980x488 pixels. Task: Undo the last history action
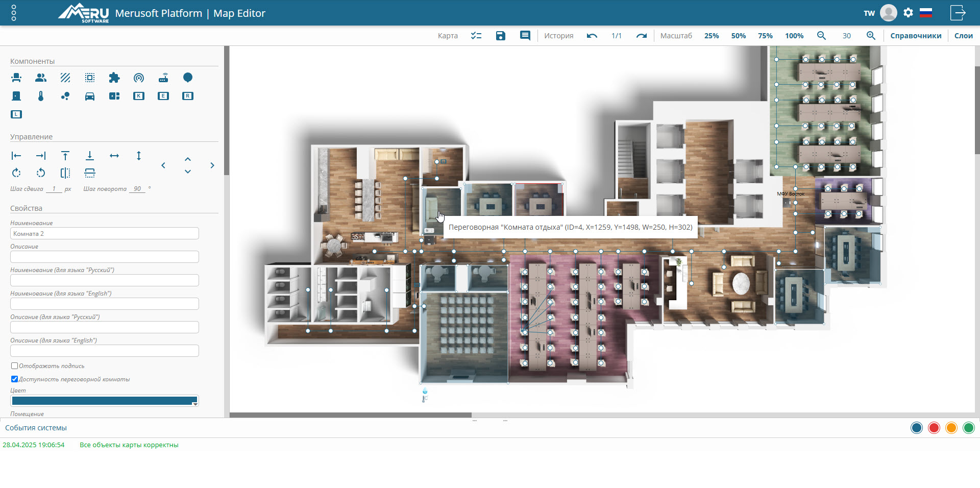[592, 36]
